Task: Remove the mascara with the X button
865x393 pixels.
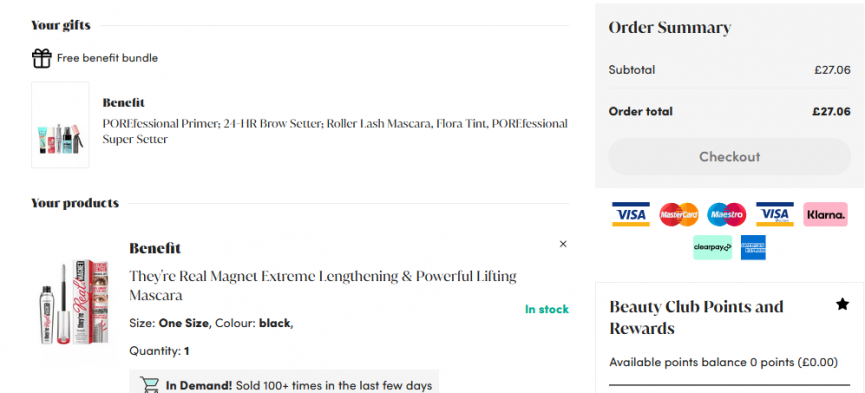Action: click(563, 244)
